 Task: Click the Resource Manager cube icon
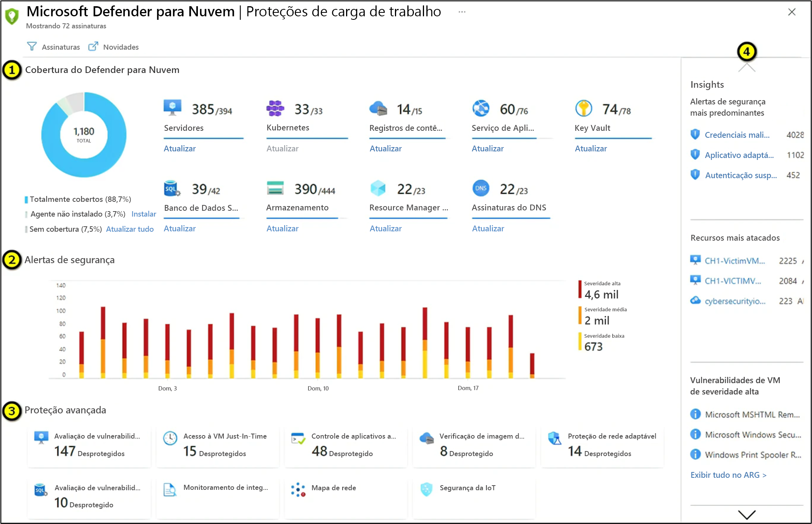tap(378, 188)
